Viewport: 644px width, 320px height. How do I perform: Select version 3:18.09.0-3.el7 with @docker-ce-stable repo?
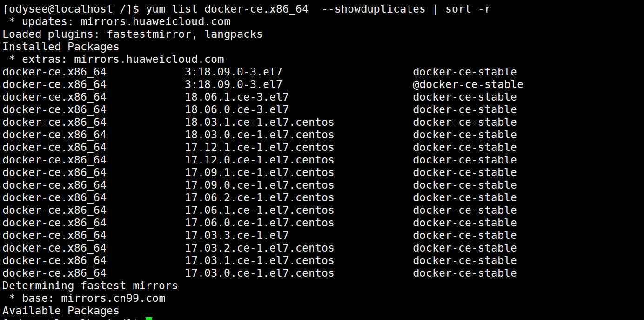pyautogui.click(x=234, y=85)
